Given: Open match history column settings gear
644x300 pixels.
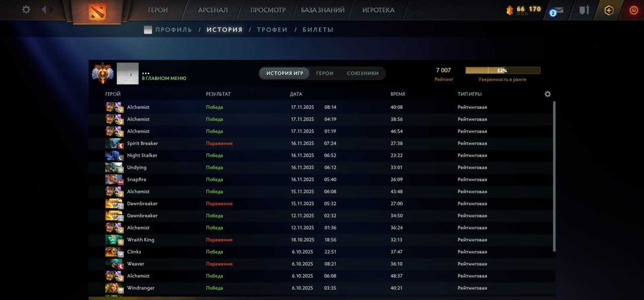Looking at the screenshot, I should [547, 93].
